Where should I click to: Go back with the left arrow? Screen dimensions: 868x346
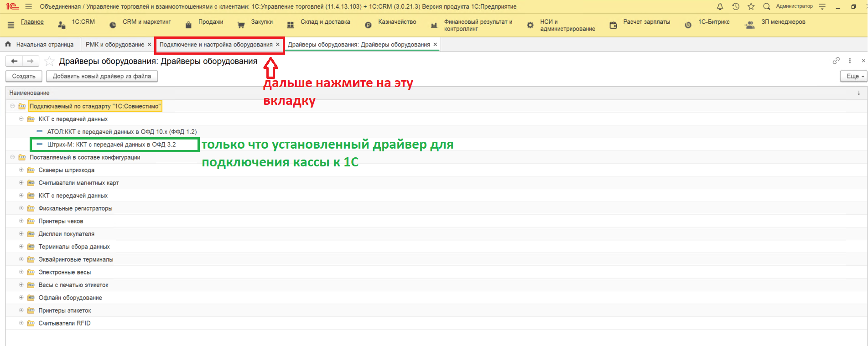[14, 61]
